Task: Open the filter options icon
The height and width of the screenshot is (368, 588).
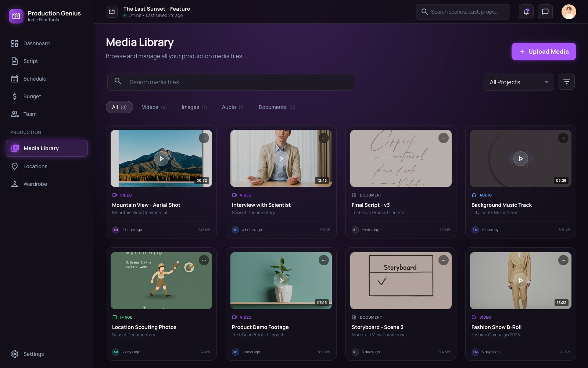Action: click(567, 82)
